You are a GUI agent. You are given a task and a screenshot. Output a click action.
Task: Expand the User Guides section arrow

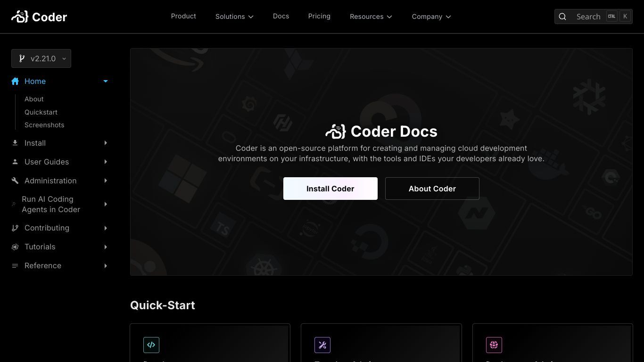(106, 162)
